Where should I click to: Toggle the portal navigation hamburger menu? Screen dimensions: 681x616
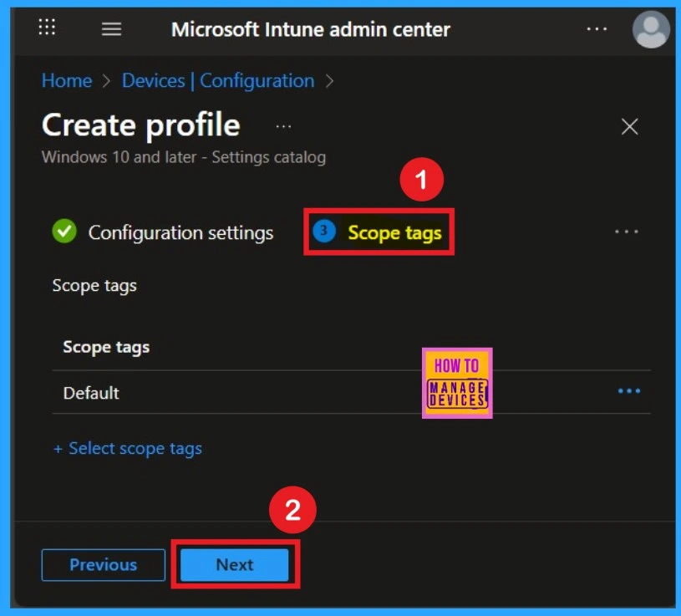111,28
